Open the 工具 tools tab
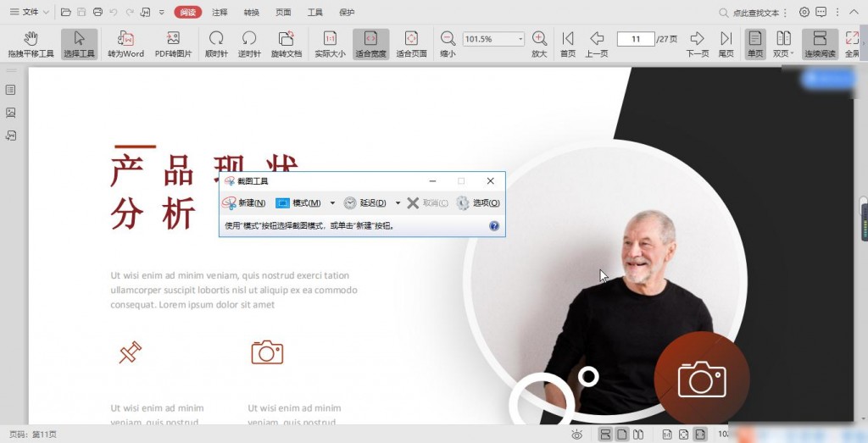Image resolution: width=868 pixels, height=443 pixels. point(315,12)
